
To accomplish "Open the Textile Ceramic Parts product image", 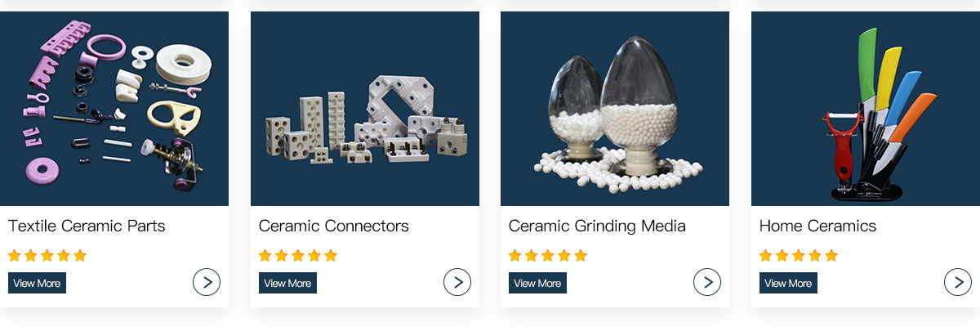I will 114,109.
